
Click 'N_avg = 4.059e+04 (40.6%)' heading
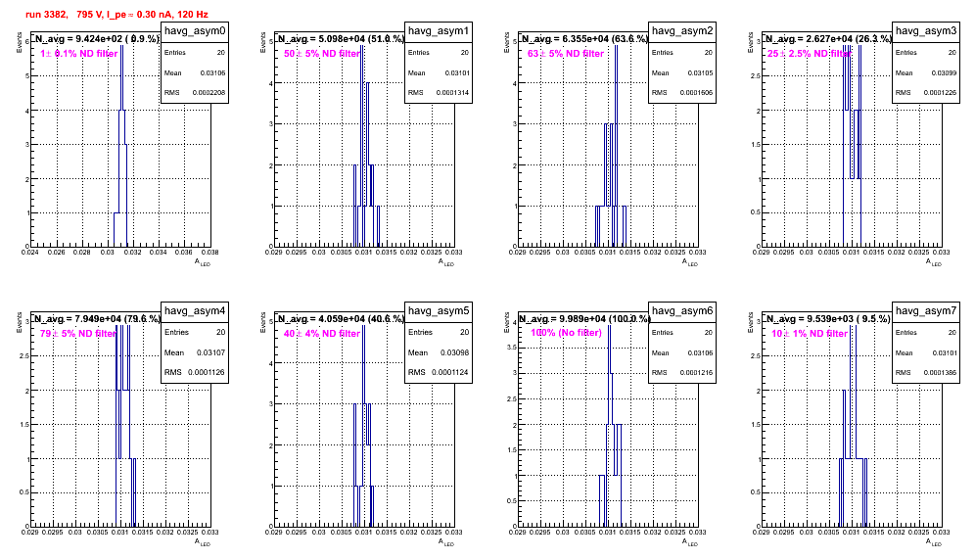tap(341, 318)
